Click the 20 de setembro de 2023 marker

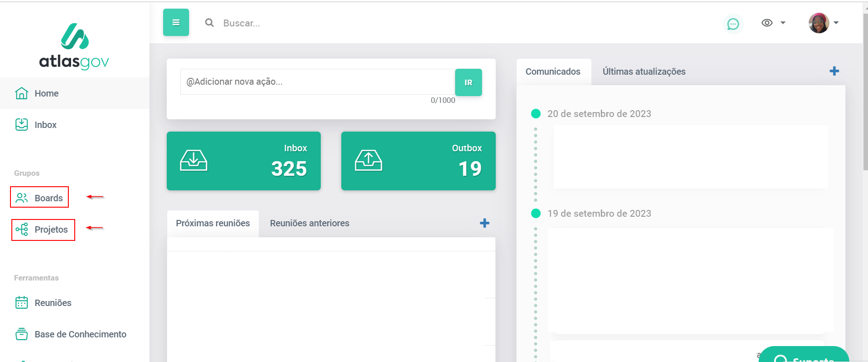tap(536, 113)
